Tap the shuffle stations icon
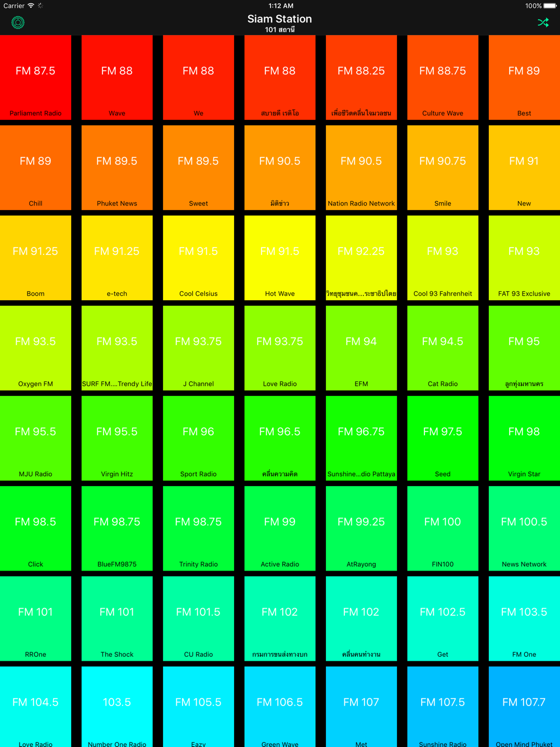 pyautogui.click(x=543, y=22)
